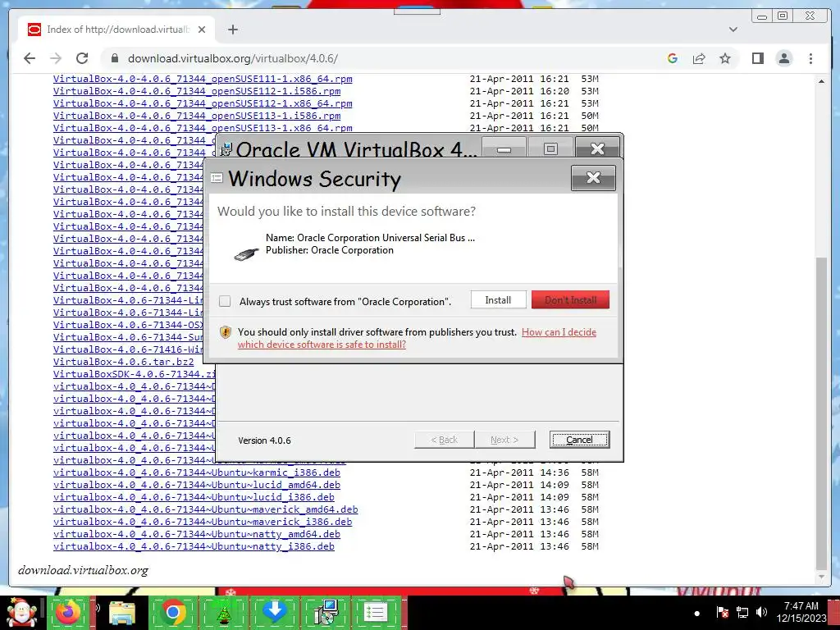This screenshot has height=630, width=840.
Task: Go back in Chrome
Action: click(30, 58)
